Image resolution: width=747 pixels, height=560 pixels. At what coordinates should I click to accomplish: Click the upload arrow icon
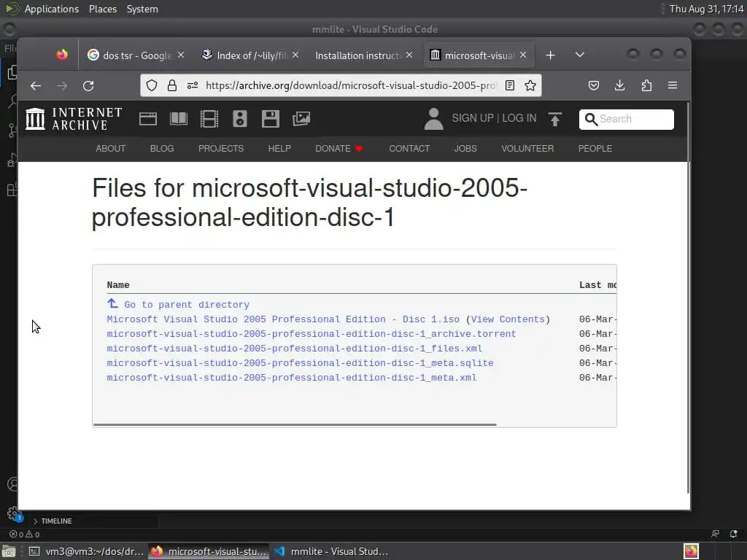(555, 119)
